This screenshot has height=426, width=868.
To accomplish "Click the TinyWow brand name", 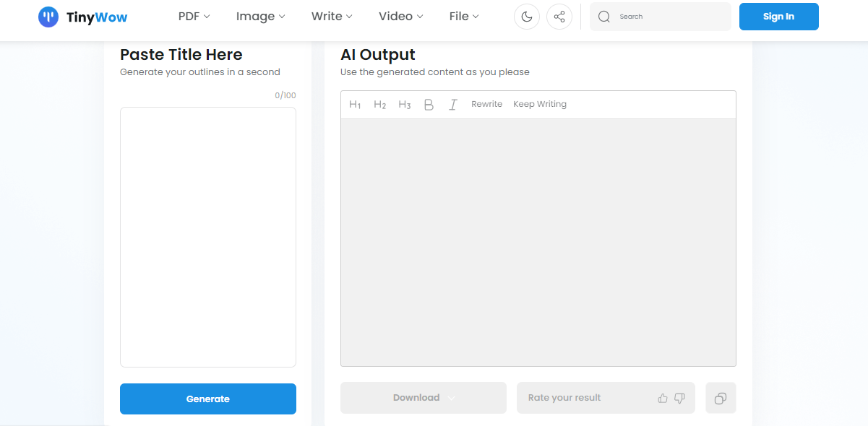I will pyautogui.click(x=97, y=17).
